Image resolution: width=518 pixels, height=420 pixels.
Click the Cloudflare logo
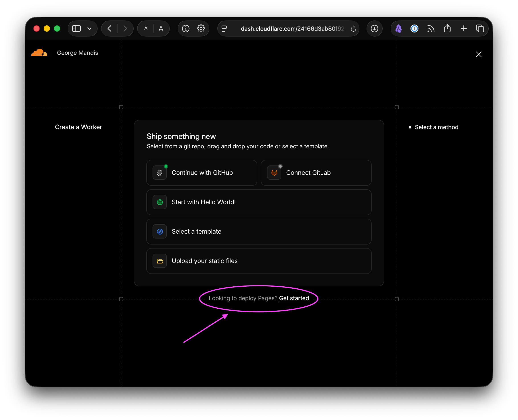pos(39,53)
